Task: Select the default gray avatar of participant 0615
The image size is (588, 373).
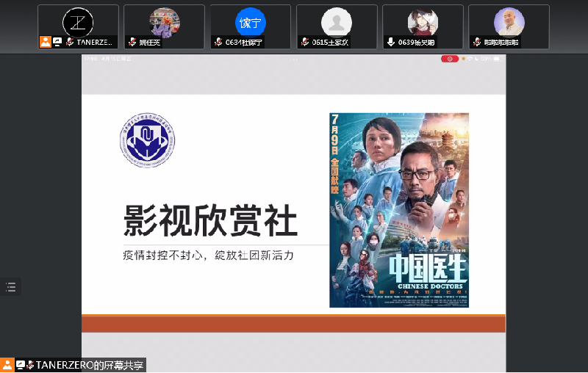Action: [337, 23]
